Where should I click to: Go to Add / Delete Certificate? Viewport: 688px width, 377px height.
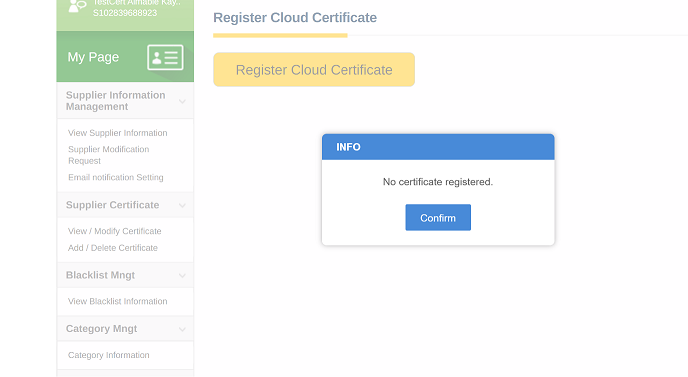click(x=113, y=248)
